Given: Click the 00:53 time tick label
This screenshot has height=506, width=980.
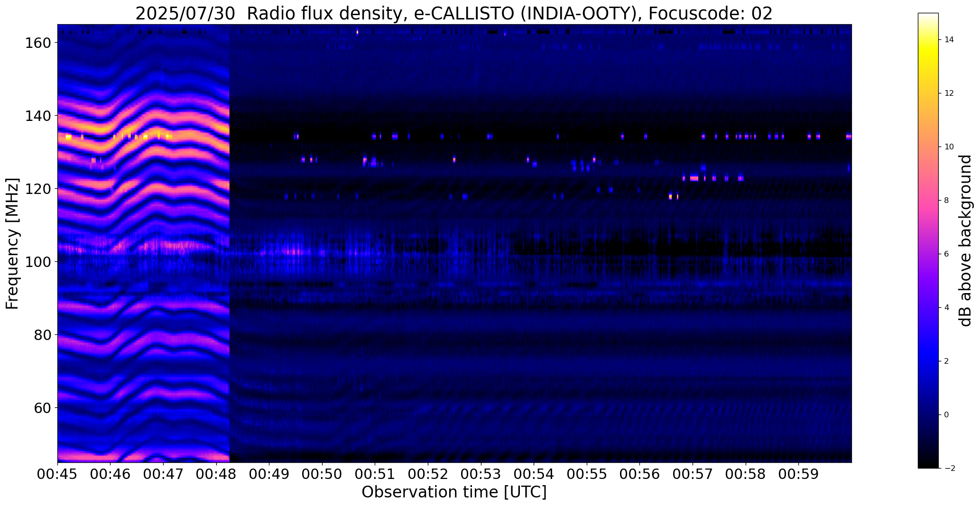Looking at the screenshot, I should pos(481,474).
